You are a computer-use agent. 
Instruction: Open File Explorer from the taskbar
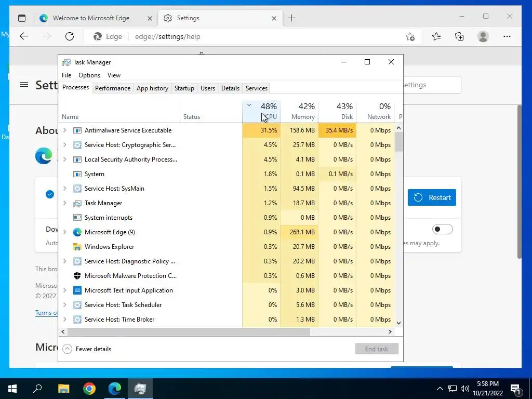click(x=63, y=389)
